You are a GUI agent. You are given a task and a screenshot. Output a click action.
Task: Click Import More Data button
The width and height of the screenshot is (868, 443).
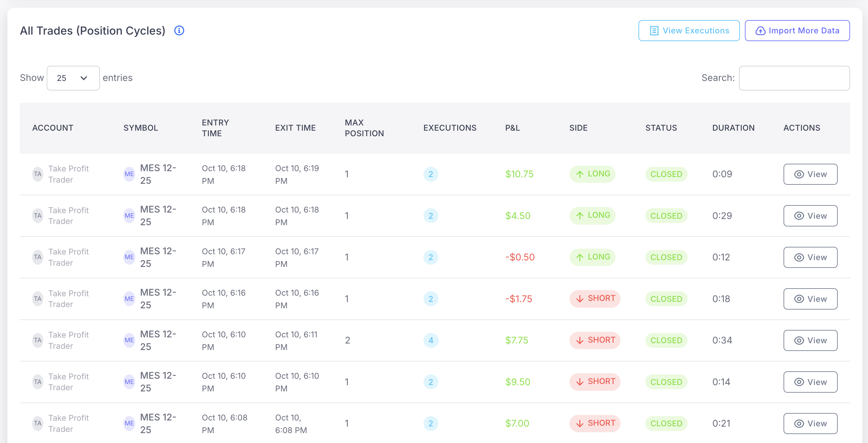coord(797,31)
